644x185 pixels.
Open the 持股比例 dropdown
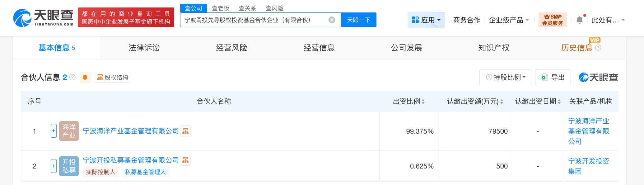tap(505, 77)
